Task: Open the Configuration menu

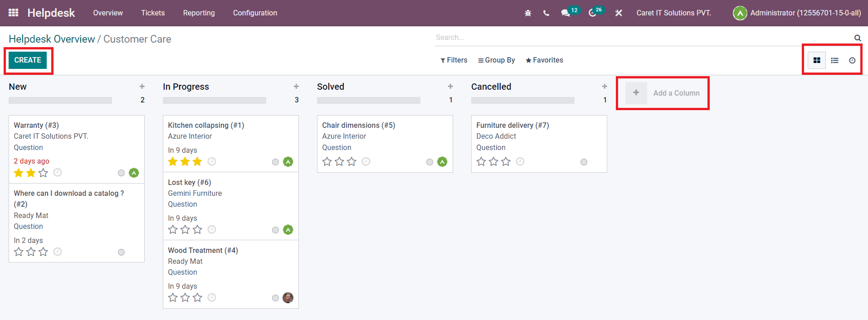Action: [255, 13]
